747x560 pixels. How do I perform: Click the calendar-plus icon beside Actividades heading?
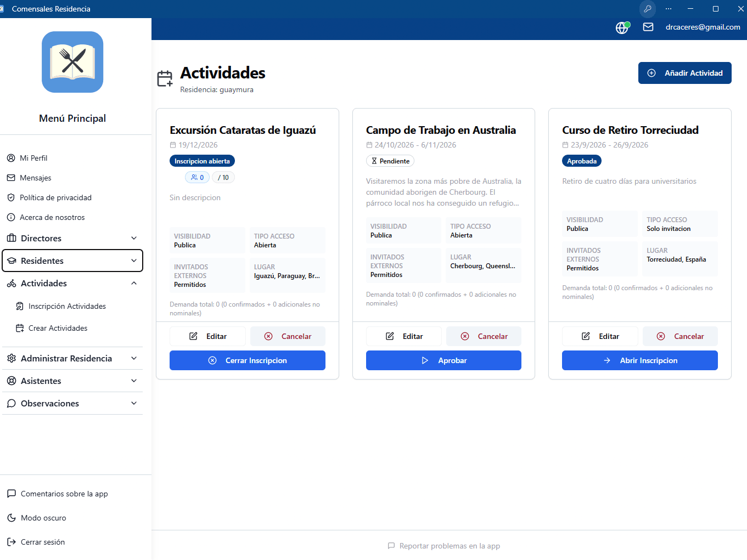coord(165,78)
